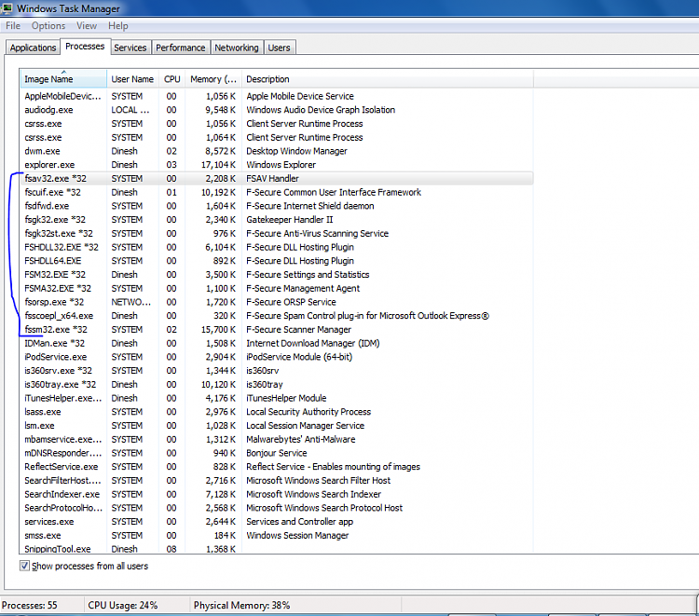The width and height of the screenshot is (699, 616).
Task: Select the audiodg.exe process
Action: point(277,110)
